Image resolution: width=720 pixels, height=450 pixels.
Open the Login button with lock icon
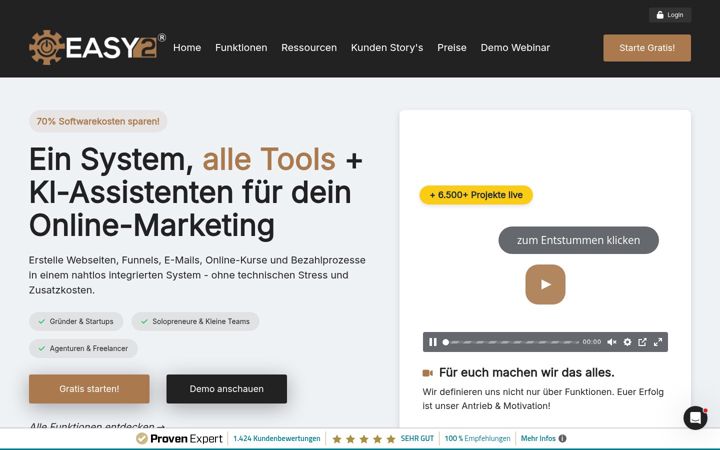(670, 15)
